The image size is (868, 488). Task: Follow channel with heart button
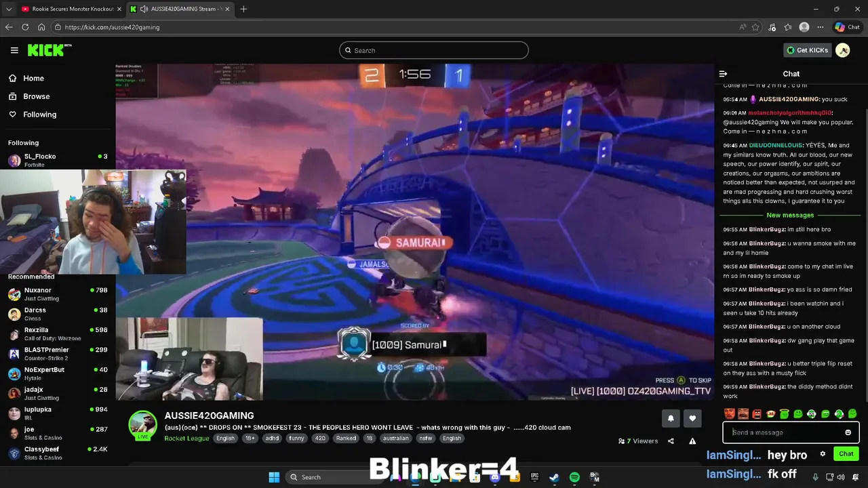pos(692,419)
